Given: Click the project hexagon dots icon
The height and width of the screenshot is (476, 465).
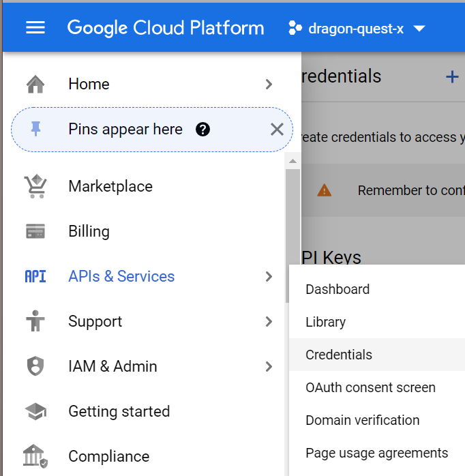Looking at the screenshot, I should 295,28.
